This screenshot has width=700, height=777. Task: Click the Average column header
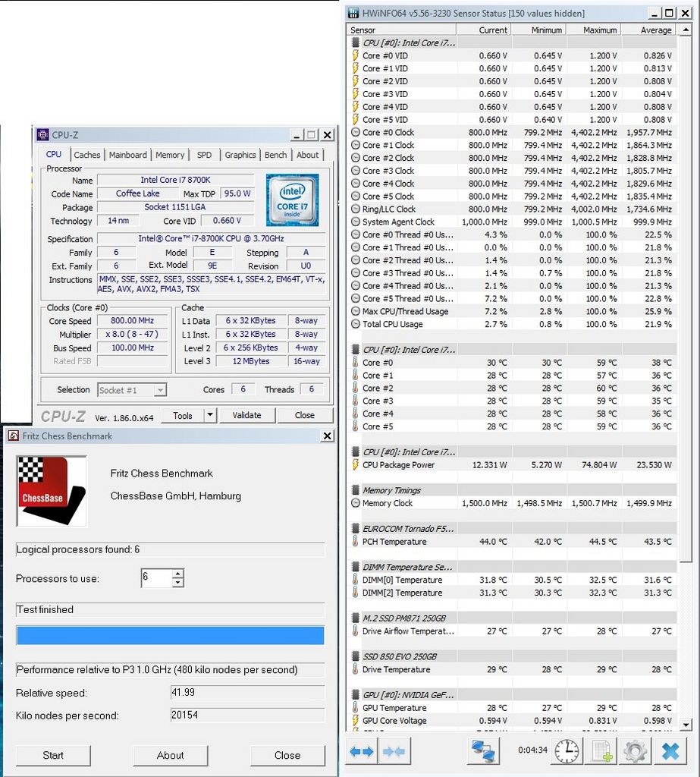[x=648, y=30]
